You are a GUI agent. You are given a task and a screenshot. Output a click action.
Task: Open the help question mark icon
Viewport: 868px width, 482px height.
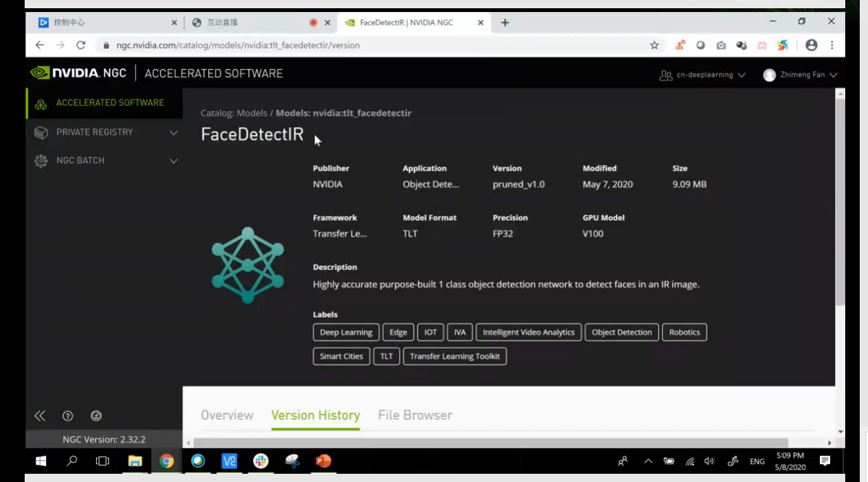[x=68, y=416]
